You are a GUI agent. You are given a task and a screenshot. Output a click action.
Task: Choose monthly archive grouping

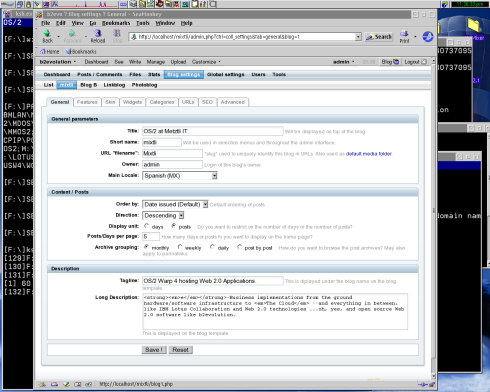pyautogui.click(x=146, y=247)
